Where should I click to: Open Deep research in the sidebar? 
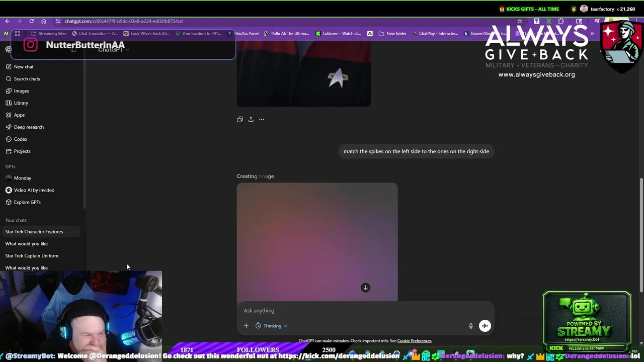click(x=42, y=127)
